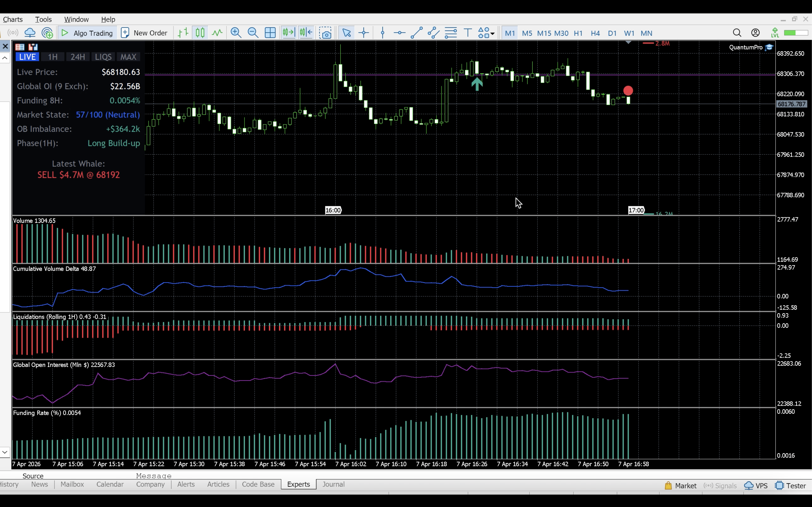812x507 pixels.
Task: Collapse the panel with the bottom chevron
Action: coord(5,452)
